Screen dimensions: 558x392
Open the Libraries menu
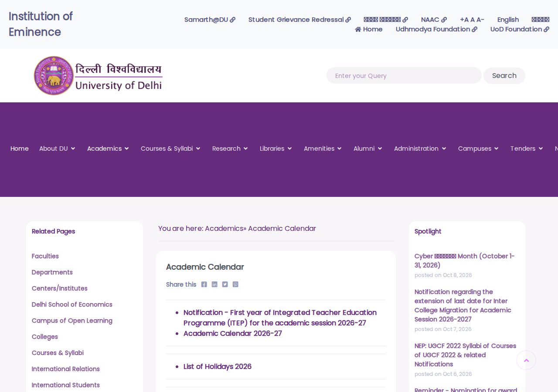(276, 149)
